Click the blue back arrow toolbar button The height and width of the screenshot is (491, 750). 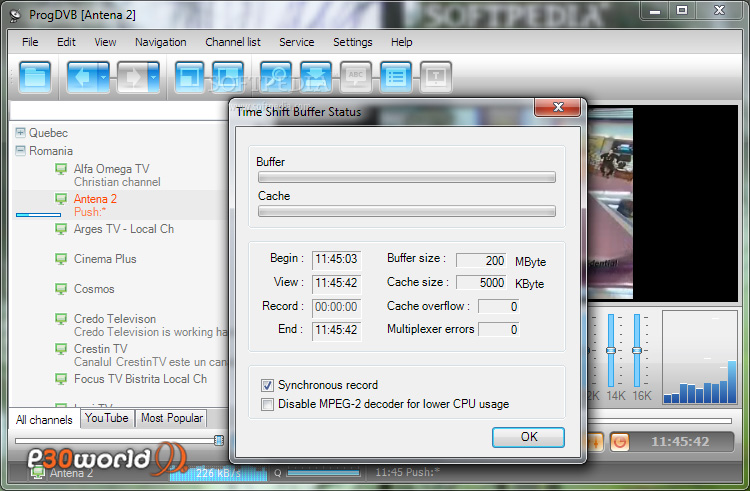[83, 77]
